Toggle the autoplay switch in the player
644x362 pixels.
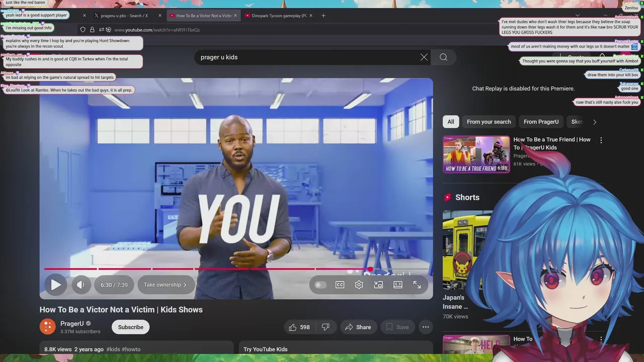320,285
